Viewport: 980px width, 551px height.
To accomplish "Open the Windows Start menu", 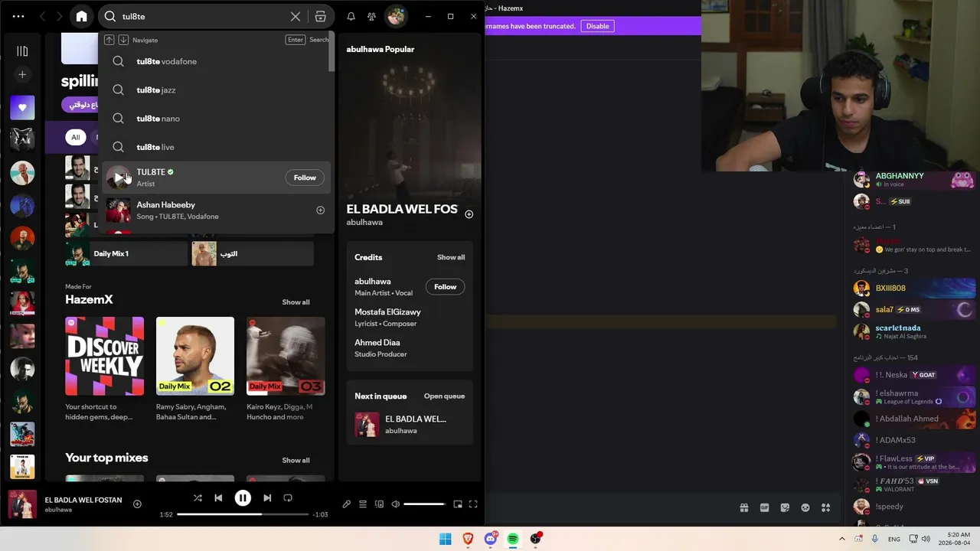I will click(445, 539).
